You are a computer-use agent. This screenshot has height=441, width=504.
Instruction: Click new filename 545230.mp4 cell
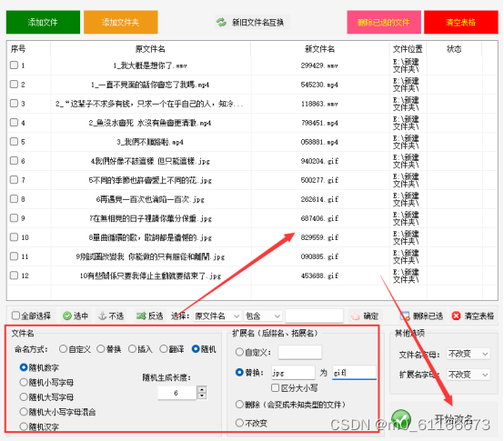click(x=319, y=85)
